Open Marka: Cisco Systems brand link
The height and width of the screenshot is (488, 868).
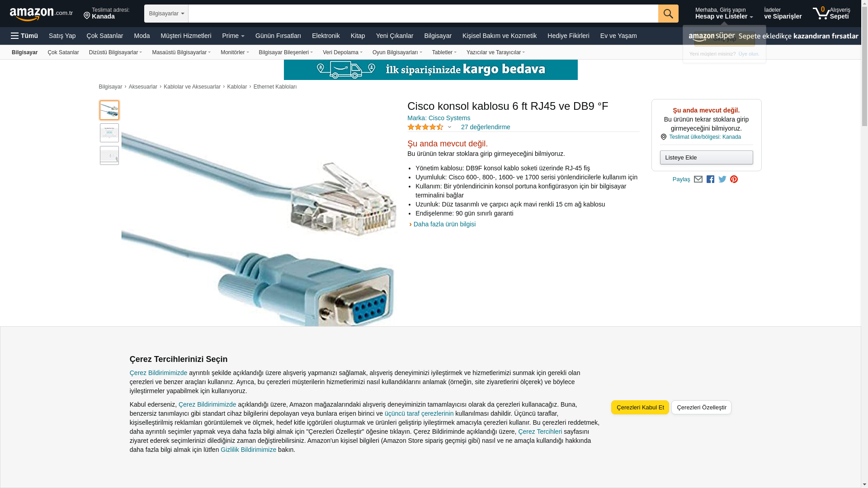(x=439, y=118)
